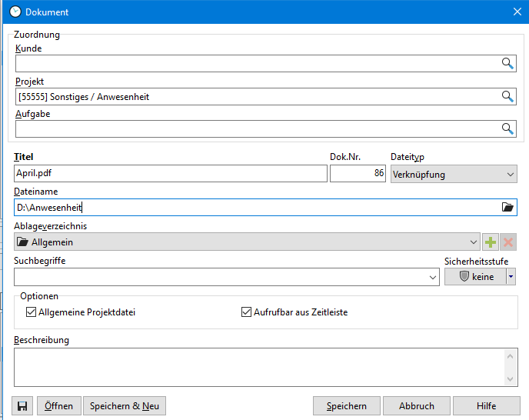
Task: Add new Ablageverzeichnis with green plus icon
Action: click(490, 242)
